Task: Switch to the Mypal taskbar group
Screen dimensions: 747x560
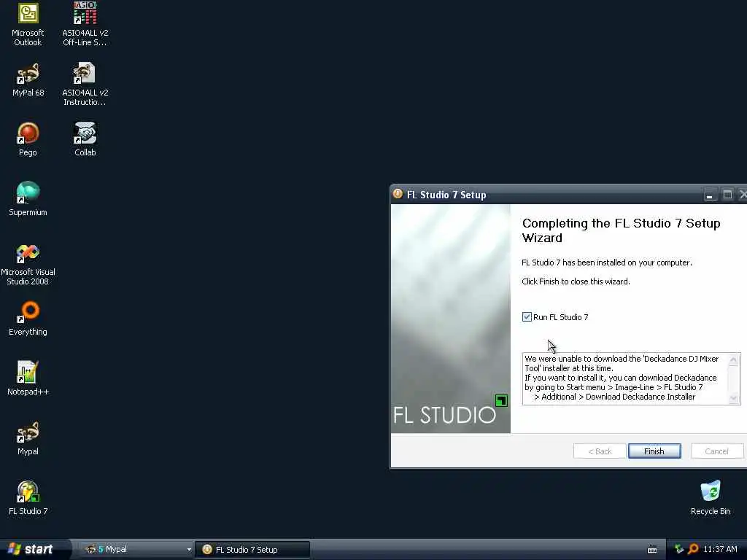Action: click(135, 550)
